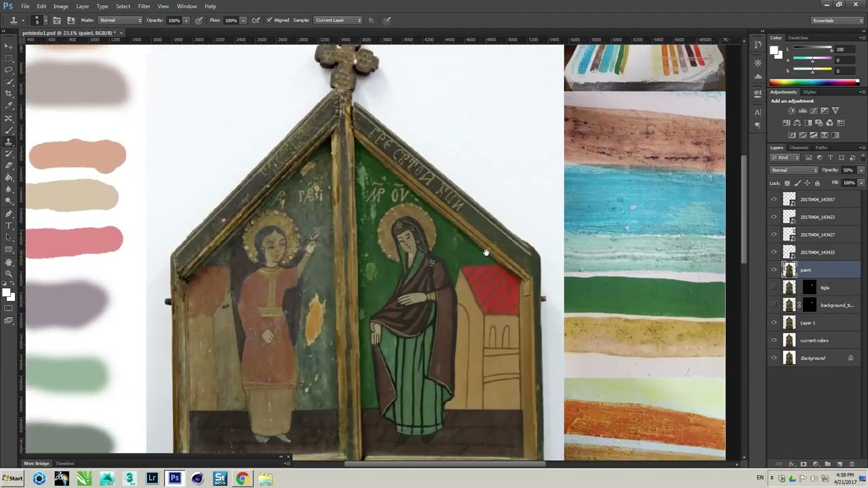Switch to the Styles tab

[810, 92]
